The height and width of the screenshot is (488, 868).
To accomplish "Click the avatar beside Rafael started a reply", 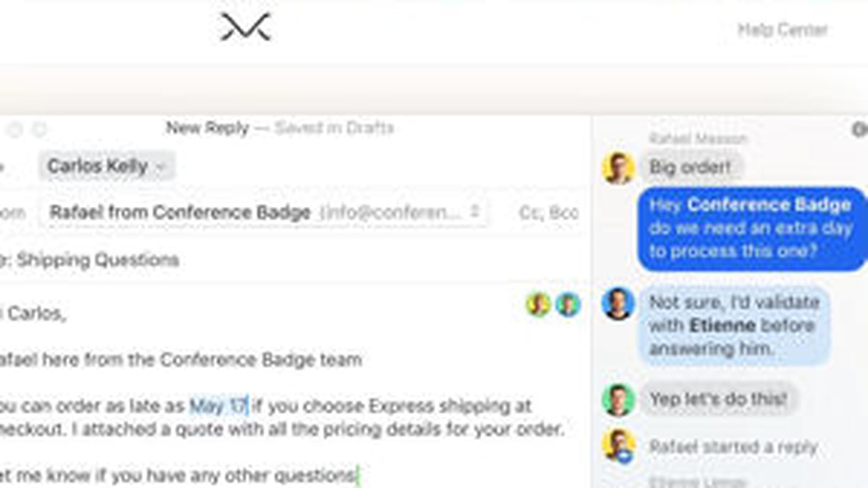I will tap(618, 446).
